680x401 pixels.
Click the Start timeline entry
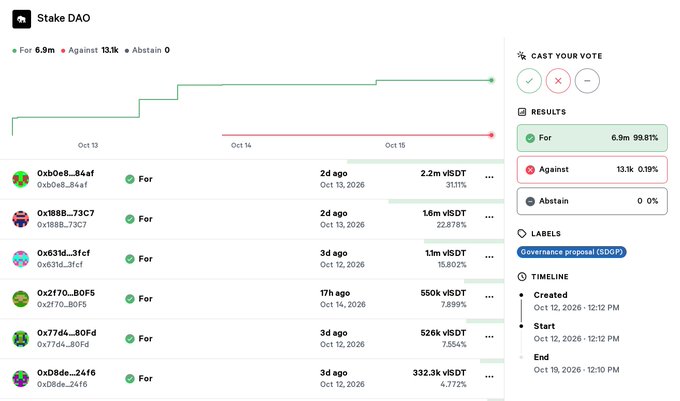576,333
